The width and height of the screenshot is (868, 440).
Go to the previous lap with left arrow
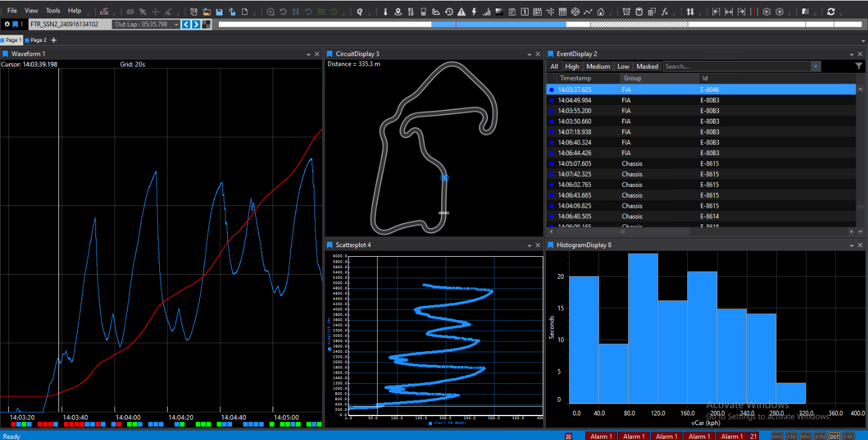(x=186, y=24)
